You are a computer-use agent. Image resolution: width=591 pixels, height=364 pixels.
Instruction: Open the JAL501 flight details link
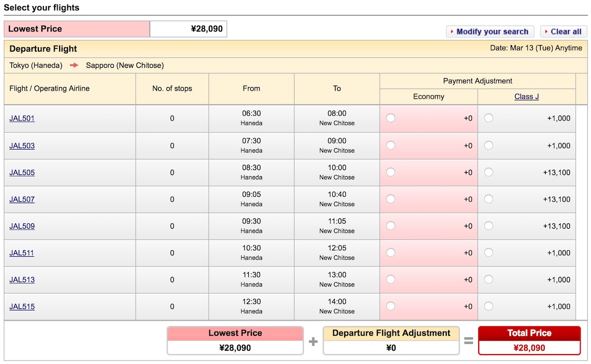point(22,119)
